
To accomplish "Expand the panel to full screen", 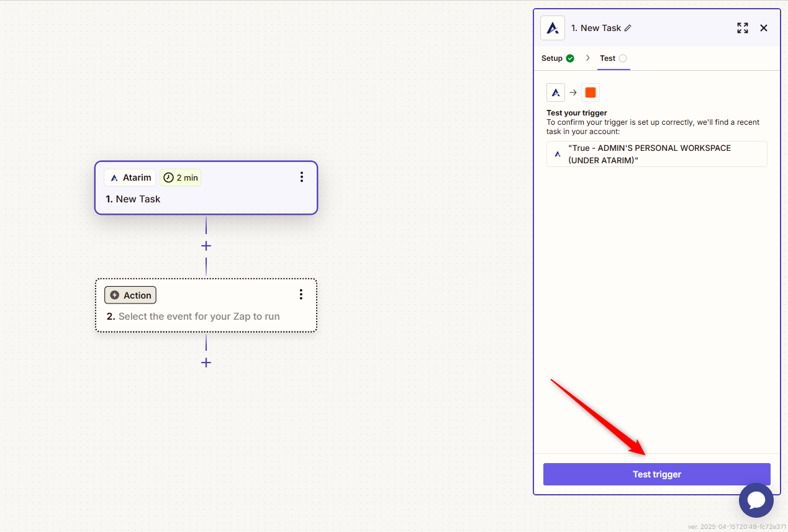I will [x=742, y=28].
